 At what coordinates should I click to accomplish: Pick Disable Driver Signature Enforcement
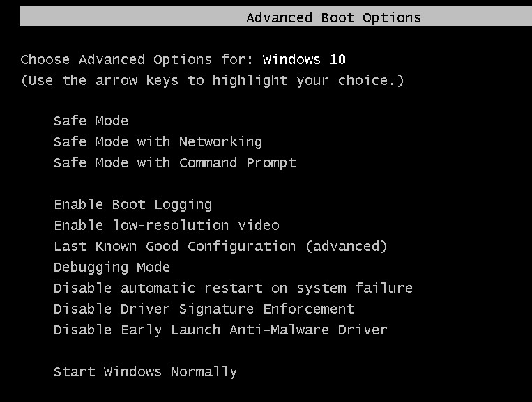(x=204, y=309)
